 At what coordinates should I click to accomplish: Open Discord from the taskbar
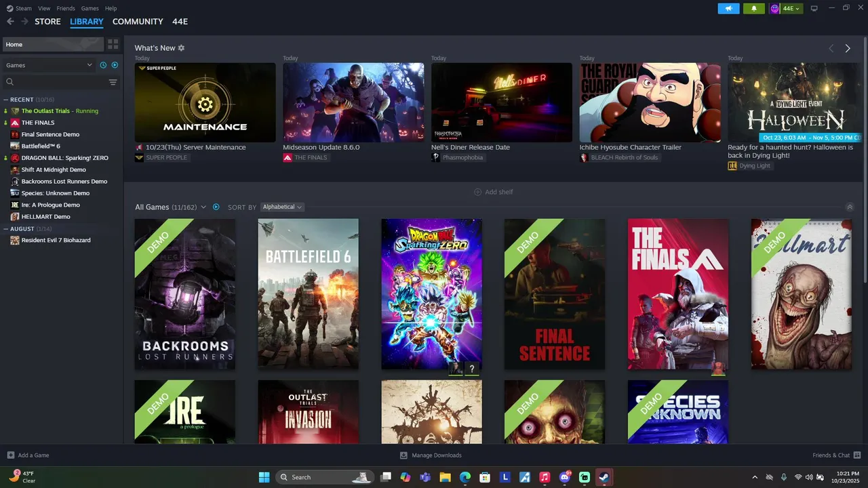[564, 477]
